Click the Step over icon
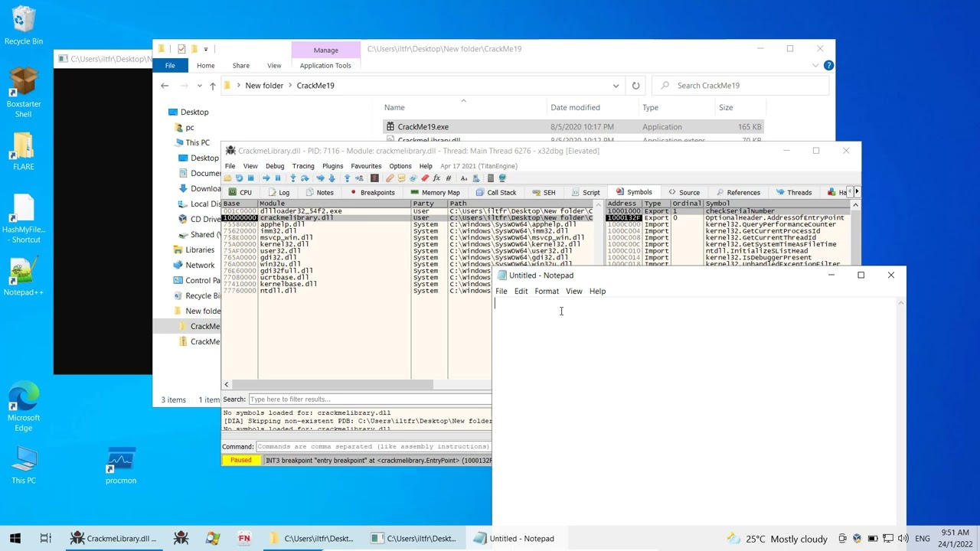The image size is (980, 551). [305, 178]
